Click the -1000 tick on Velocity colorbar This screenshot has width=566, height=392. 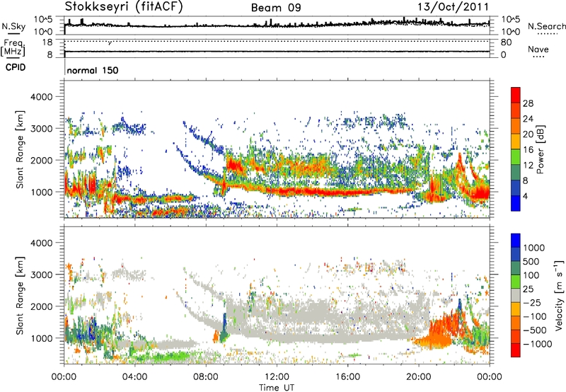coord(537,344)
